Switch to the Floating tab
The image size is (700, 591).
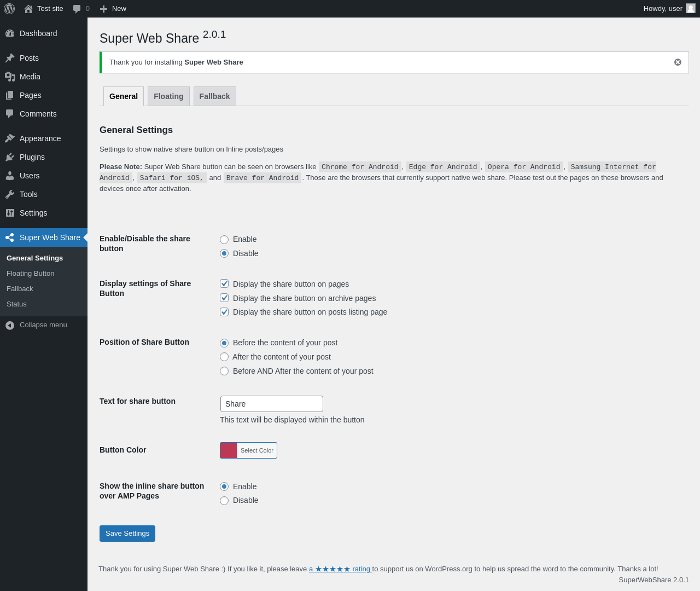tap(168, 96)
